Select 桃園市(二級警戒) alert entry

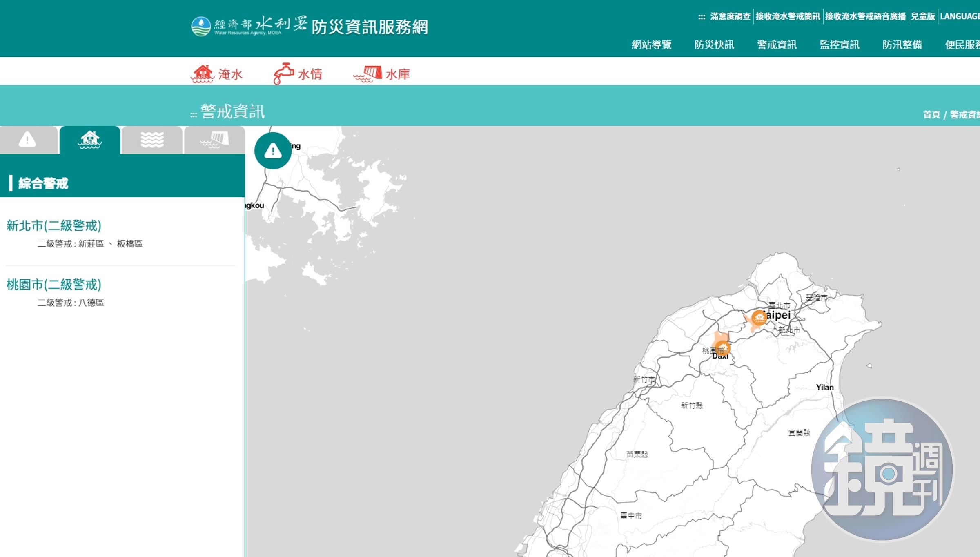coord(54,284)
